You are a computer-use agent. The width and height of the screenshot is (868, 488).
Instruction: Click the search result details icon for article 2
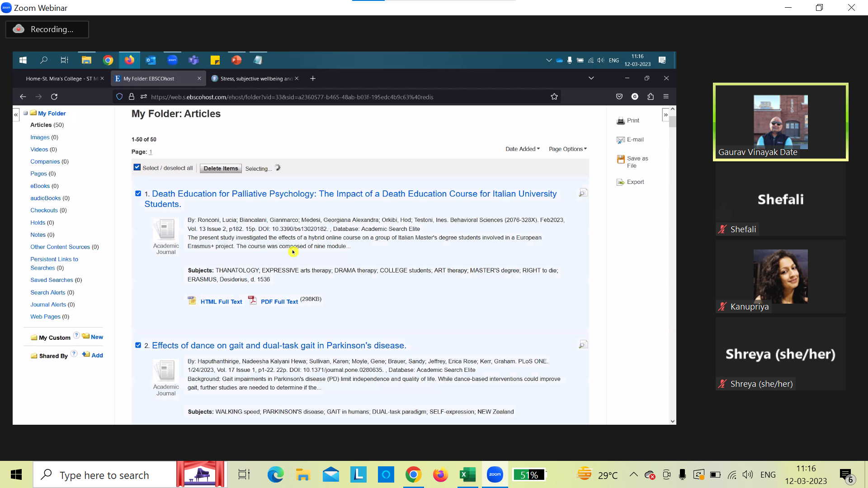pos(583,345)
